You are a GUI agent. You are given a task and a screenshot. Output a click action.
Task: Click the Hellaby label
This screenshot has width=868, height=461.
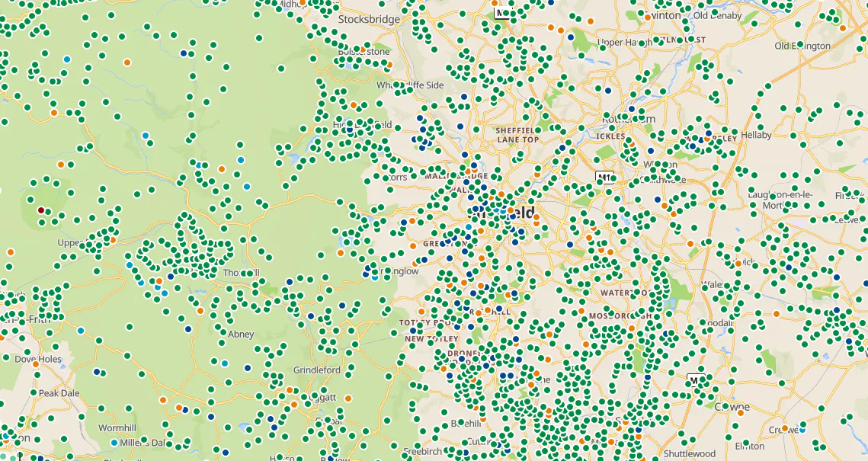[x=756, y=135]
